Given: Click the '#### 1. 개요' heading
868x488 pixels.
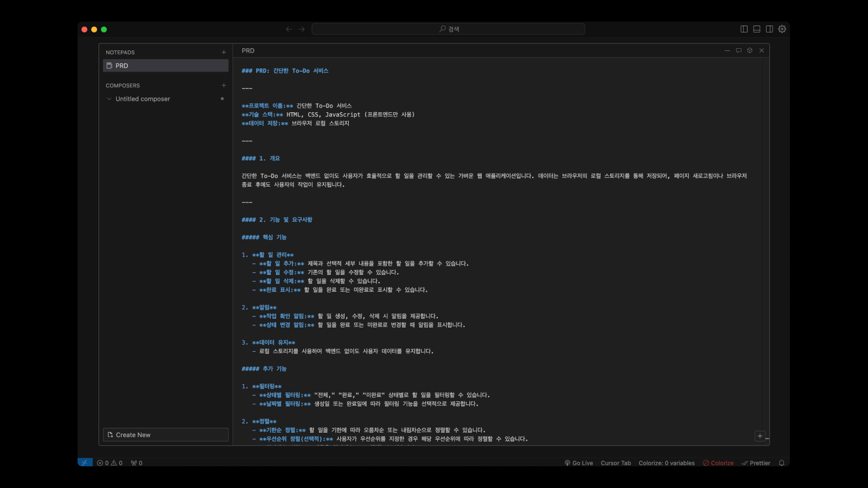Looking at the screenshot, I should pyautogui.click(x=261, y=158).
